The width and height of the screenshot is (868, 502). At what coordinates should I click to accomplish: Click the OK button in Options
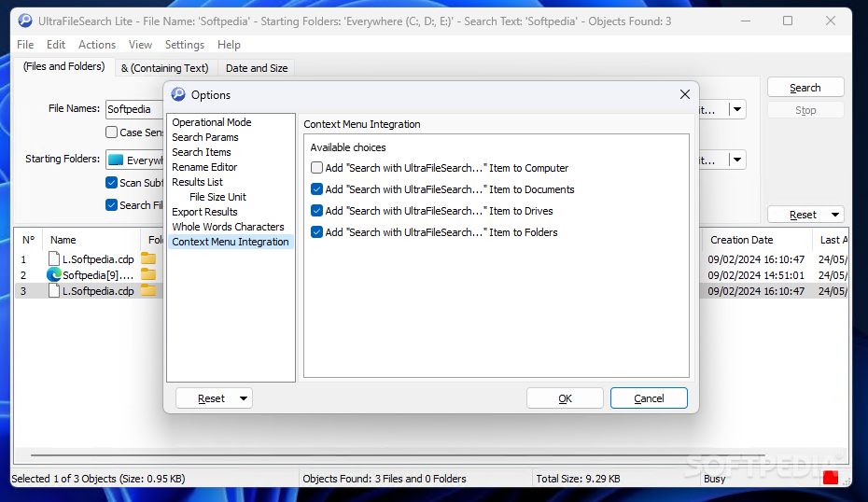pyautogui.click(x=565, y=398)
